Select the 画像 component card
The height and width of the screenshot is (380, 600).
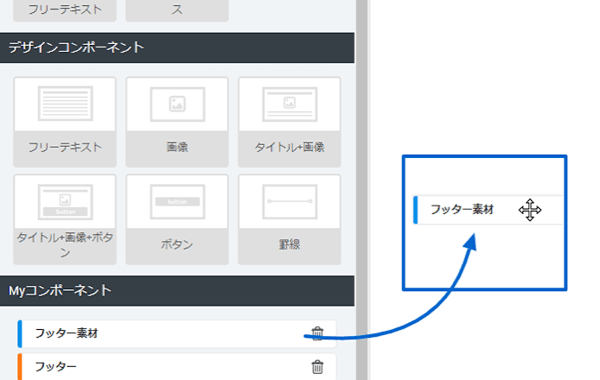click(x=177, y=122)
